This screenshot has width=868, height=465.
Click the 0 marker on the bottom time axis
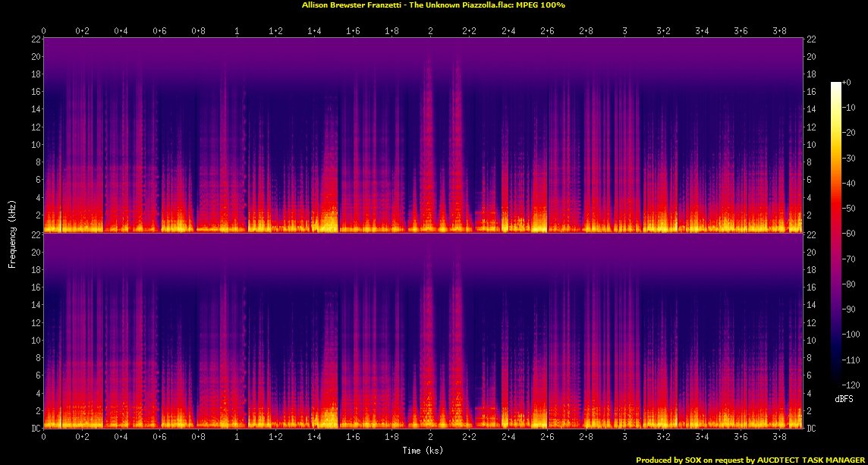pos(44,438)
